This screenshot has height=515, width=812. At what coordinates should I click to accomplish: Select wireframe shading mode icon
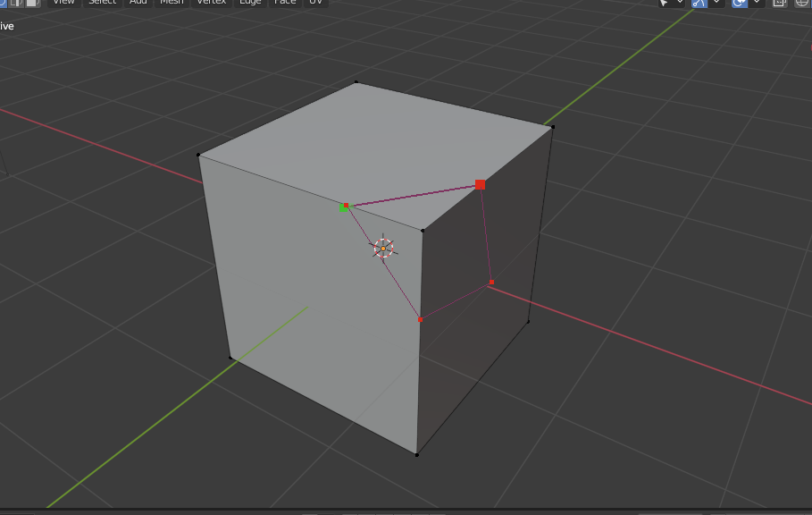click(802, 3)
